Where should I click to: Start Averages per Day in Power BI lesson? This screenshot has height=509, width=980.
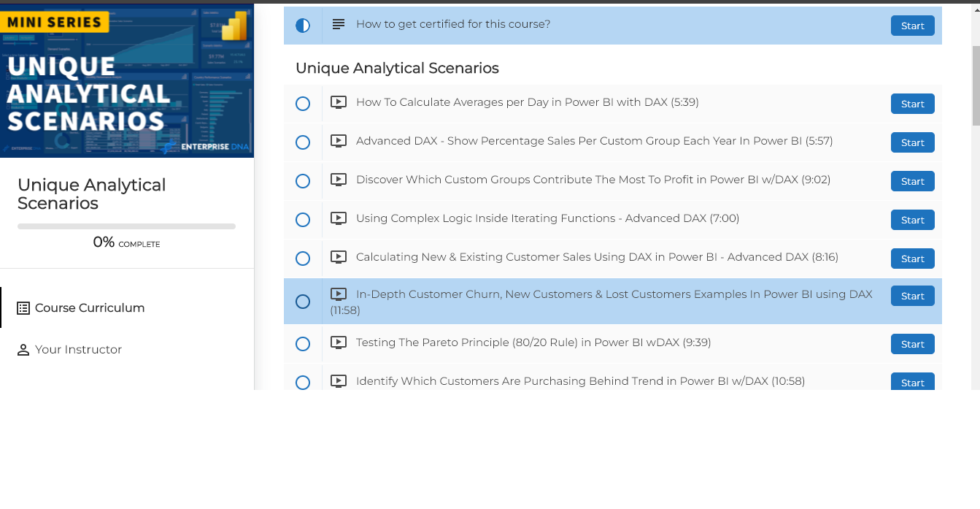coord(912,104)
